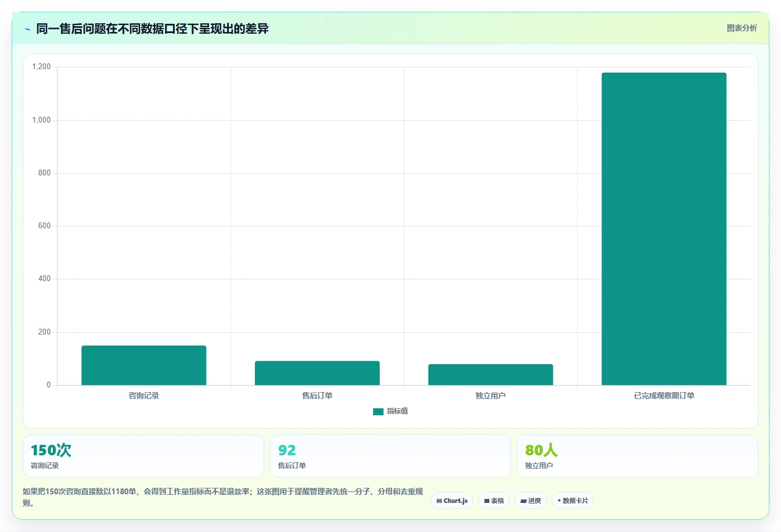Select the 进度 tag chip
Screen dimensions: 781x532
click(531, 501)
